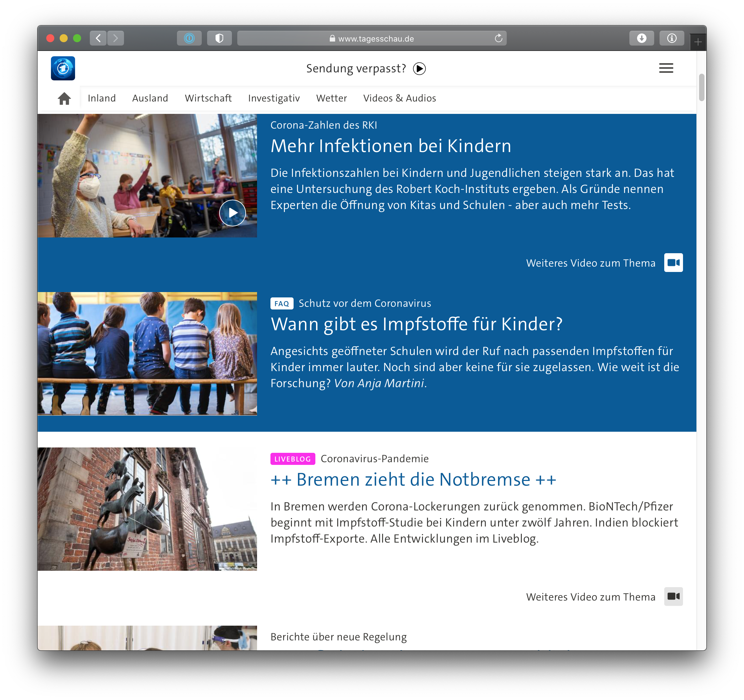Screen dimensions: 744x700
Task: Show Safari downloads icon
Action: click(641, 38)
